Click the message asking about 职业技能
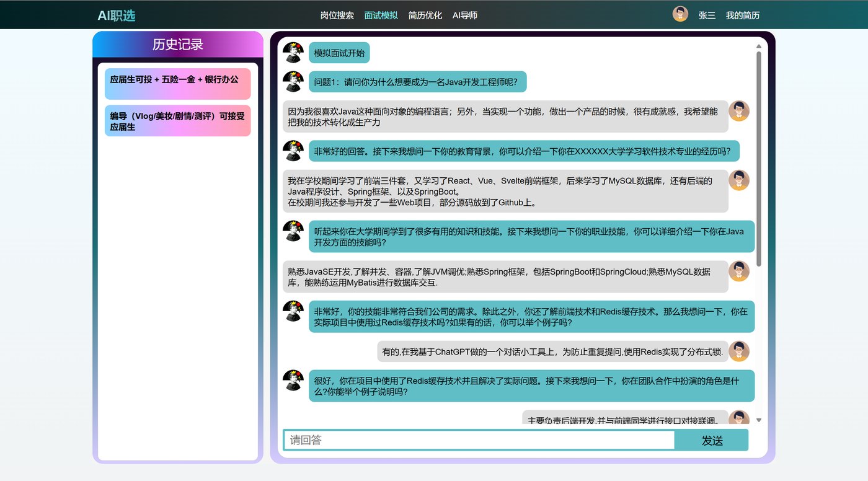 pyautogui.click(x=532, y=237)
